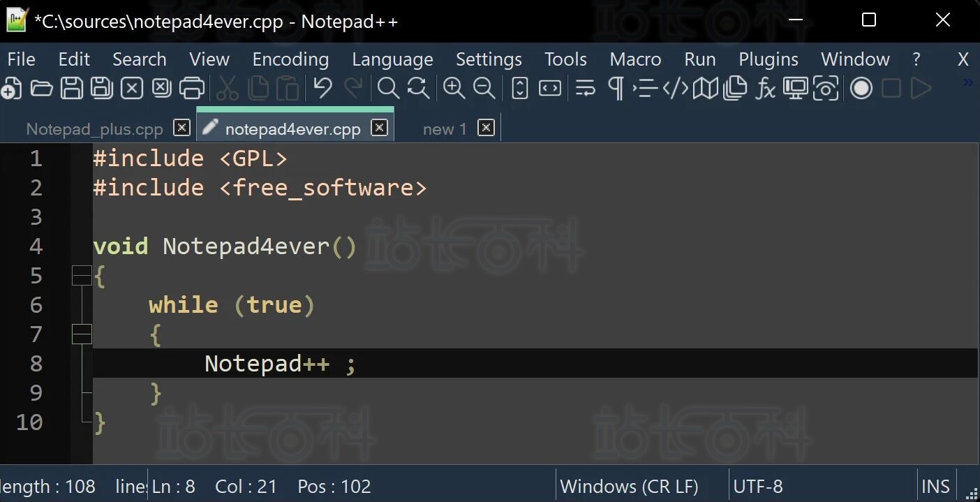980x502 pixels.
Task: Open the Language menu
Action: point(392,59)
